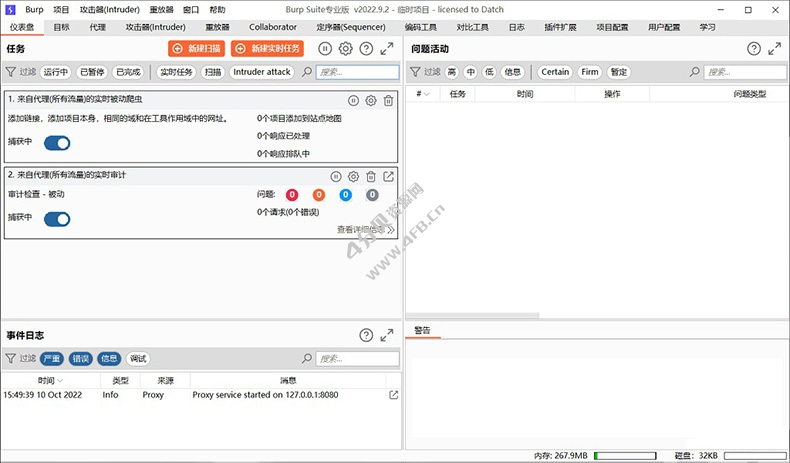Open settings gear in the 任务 panel header

[346, 49]
